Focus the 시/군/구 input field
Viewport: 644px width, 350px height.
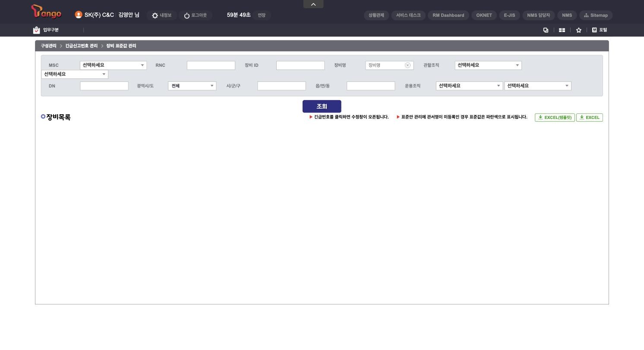coord(282,86)
